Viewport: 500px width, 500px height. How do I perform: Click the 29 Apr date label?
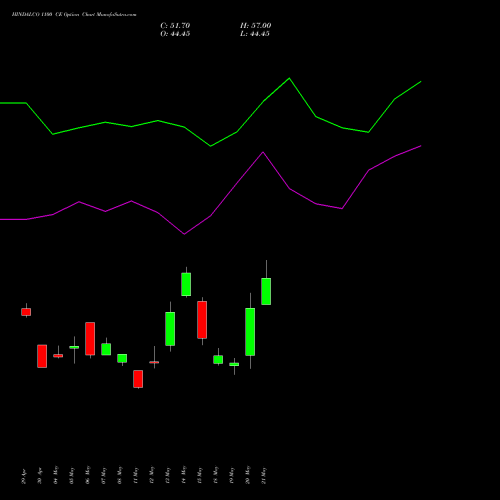point(24,477)
